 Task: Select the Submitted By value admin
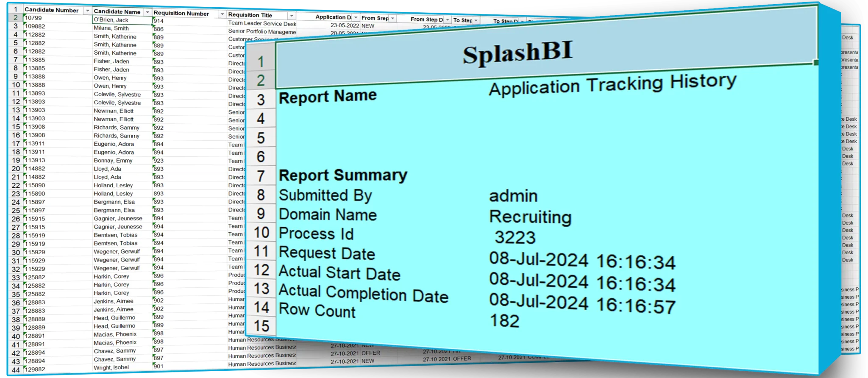pos(513,196)
